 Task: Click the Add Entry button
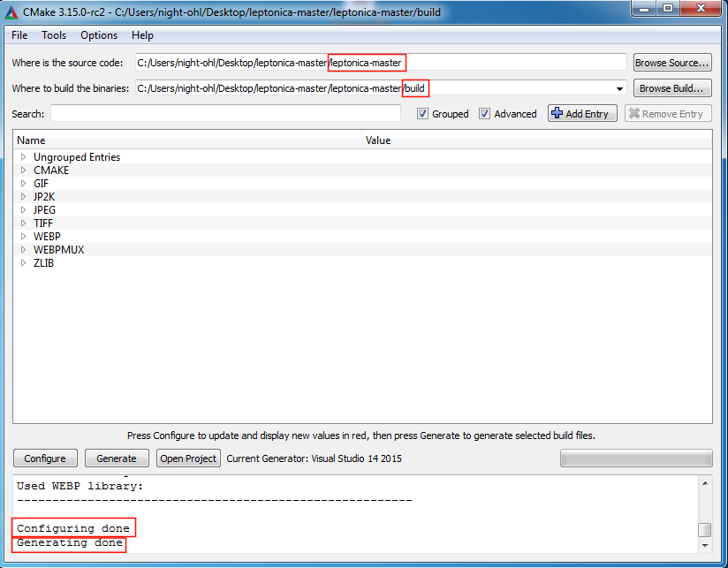coord(582,114)
